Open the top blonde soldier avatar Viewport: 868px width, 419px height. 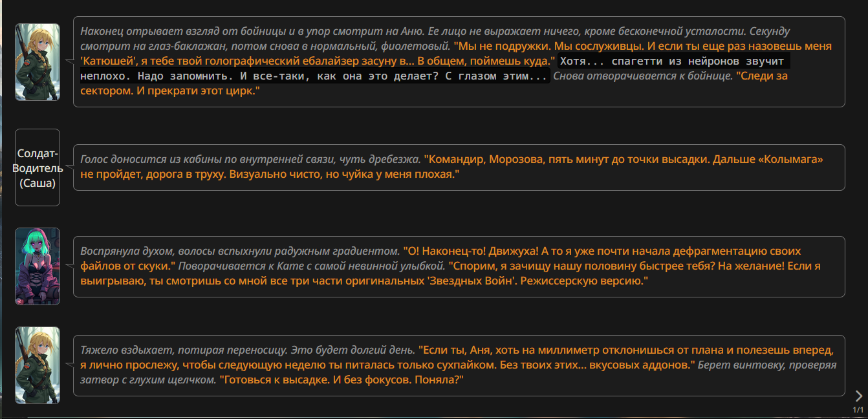(x=38, y=62)
